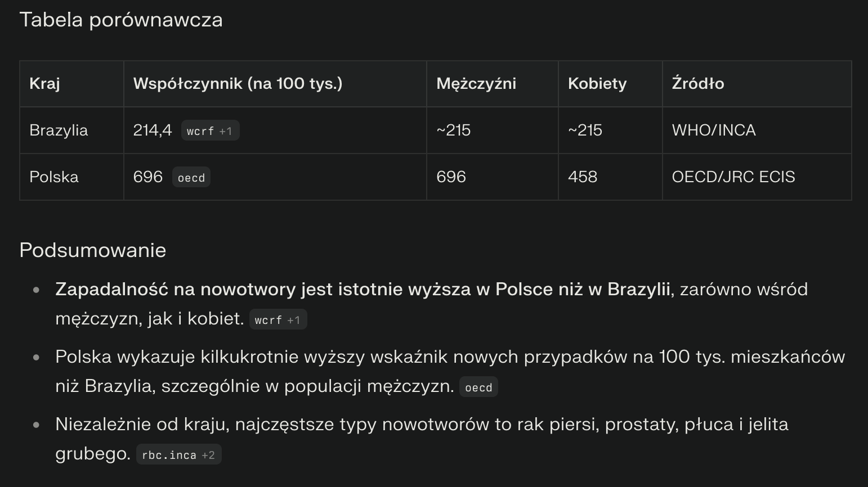Open the oecd source chip after 'populacji mężczyzn.'

478,387
